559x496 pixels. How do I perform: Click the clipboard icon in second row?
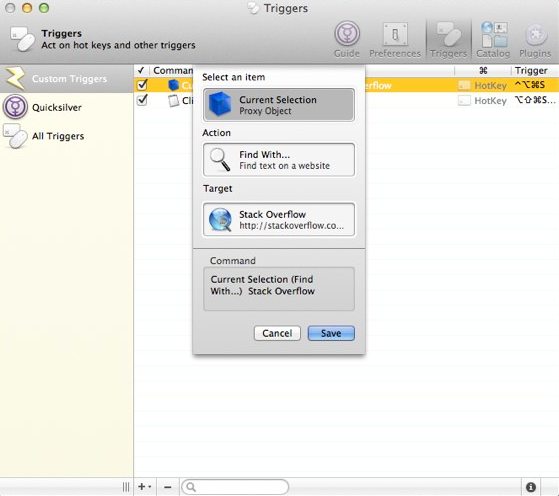click(173, 101)
